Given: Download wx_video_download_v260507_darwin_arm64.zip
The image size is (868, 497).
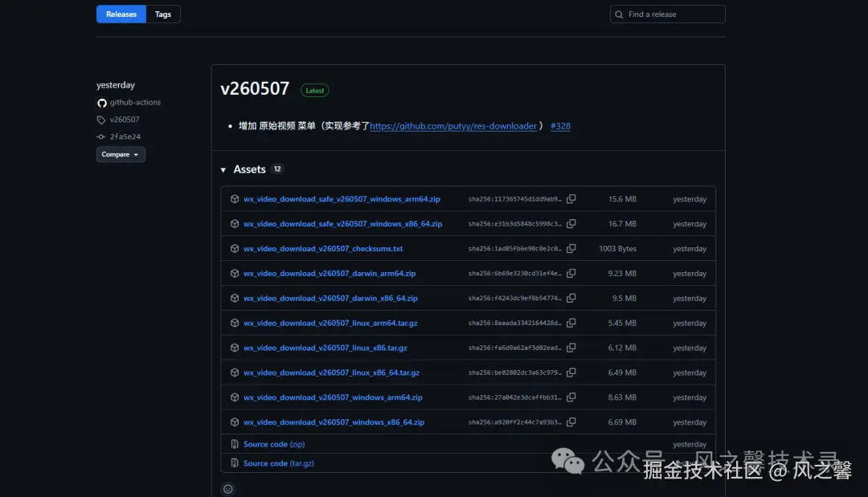Looking at the screenshot, I should (330, 273).
